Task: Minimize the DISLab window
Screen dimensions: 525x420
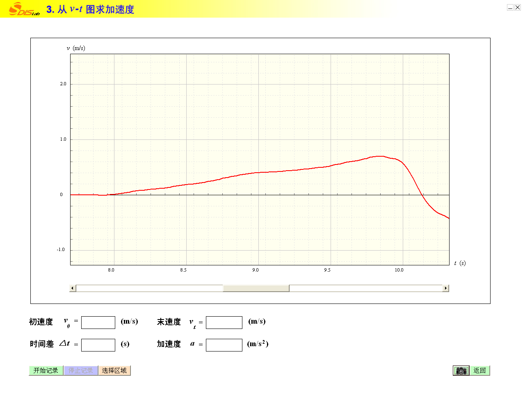Action: pos(510,7)
